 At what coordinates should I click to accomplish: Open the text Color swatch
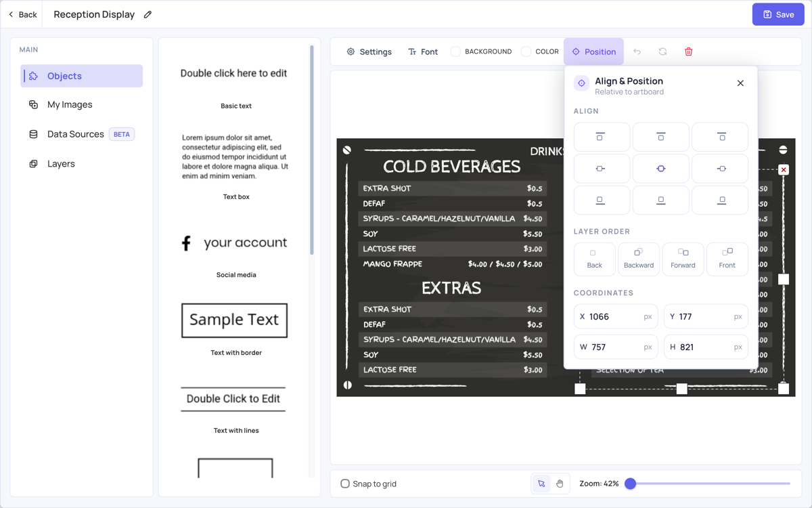[x=526, y=51]
